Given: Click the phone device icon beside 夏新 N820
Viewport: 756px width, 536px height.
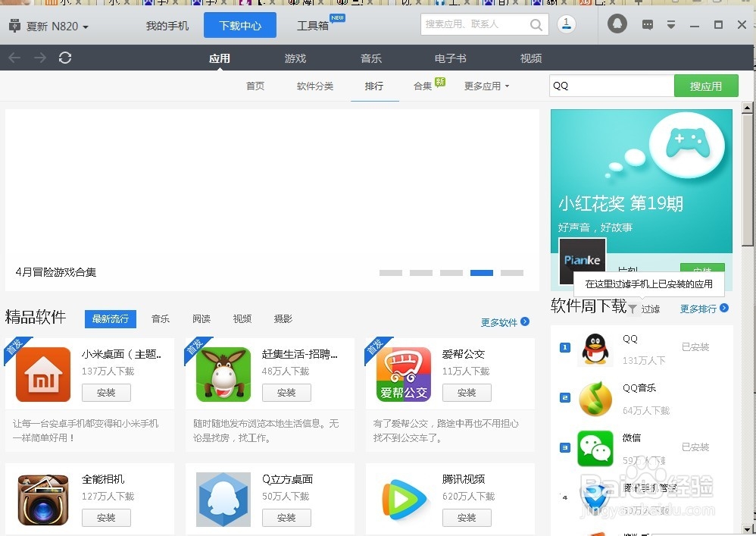Looking at the screenshot, I should click(x=14, y=26).
